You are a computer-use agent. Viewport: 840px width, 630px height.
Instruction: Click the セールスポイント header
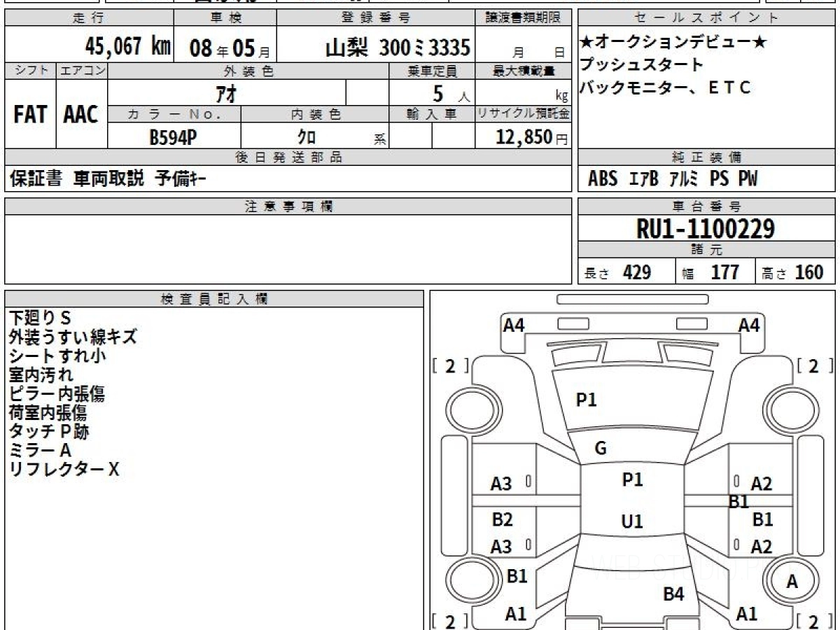706,18
